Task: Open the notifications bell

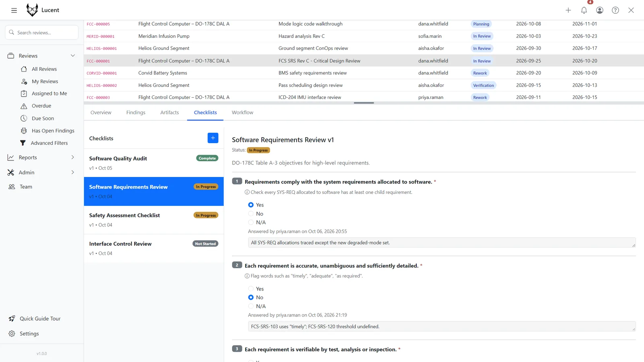Action: tap(584, 10)
